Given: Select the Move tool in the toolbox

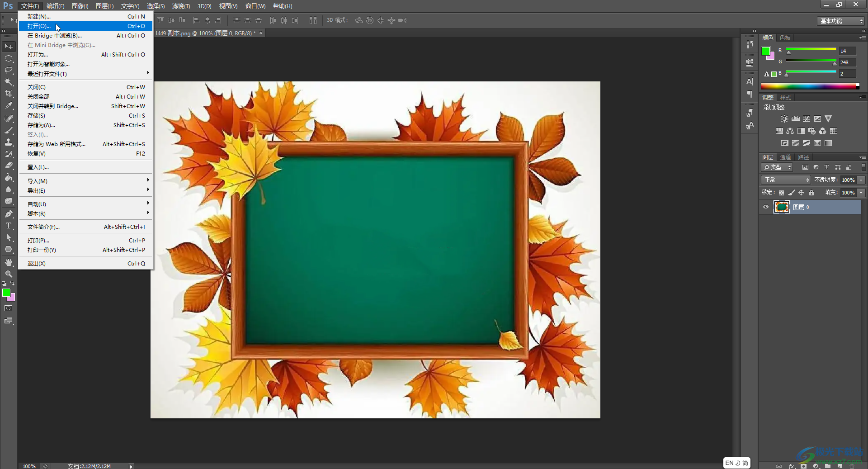Looking at the screenshot, I should point(9,47).
